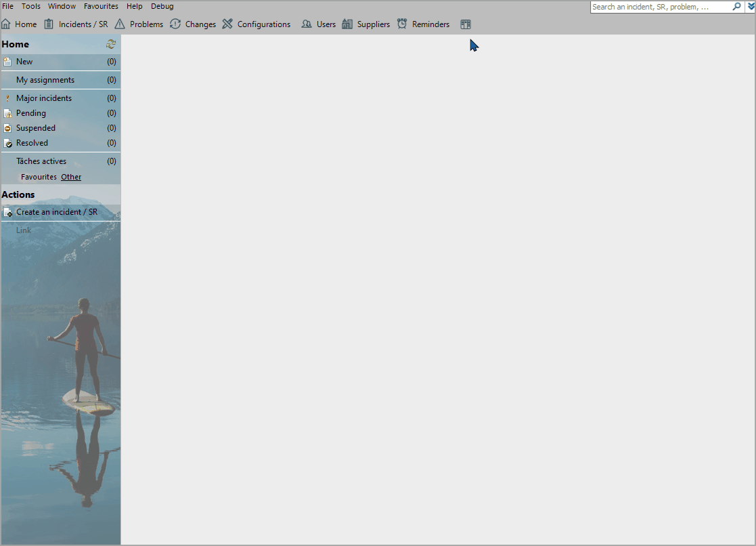Expand the advanced search double-chevron
The image size is (756, 546).
tap(751, 7)
